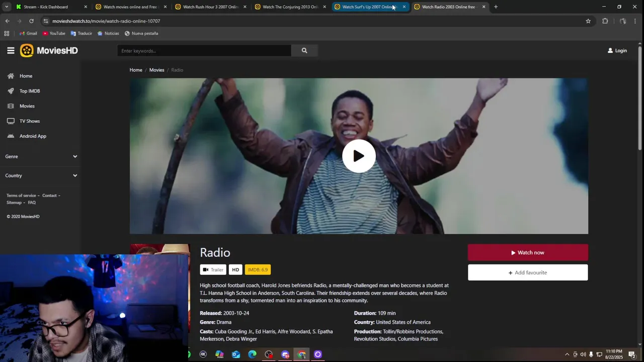
Task: Click the MoviesHD logo
Action: (49, 50)
